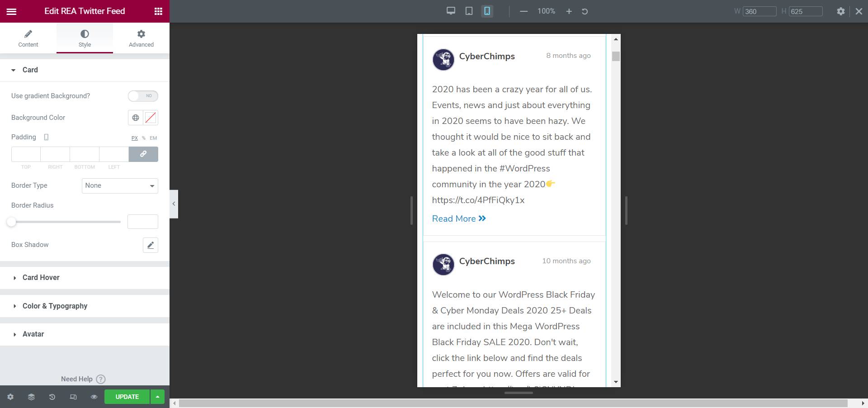Select % padding unit

[144, 138]
